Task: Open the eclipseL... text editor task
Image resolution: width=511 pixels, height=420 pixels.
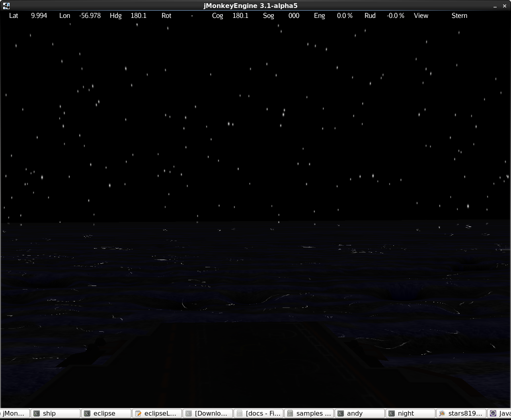Action: tap(157, 413)
